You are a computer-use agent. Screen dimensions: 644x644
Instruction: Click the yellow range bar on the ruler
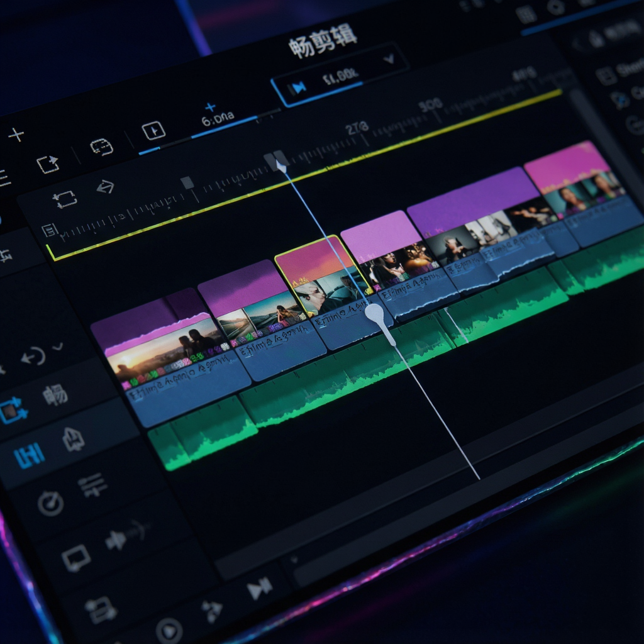click(x=304, y=176)
